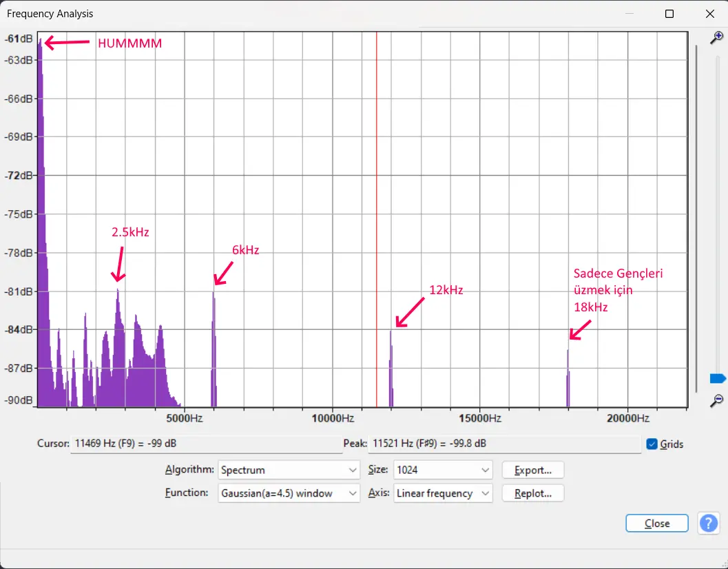
Task: Open the Size dropdown set to 1024
Action: click(x=443, y=470)
